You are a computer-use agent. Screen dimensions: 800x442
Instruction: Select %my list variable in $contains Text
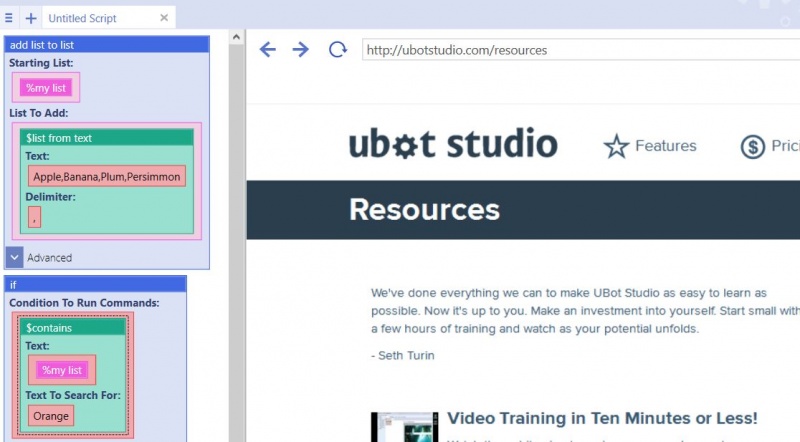click(x=62, y=370)
